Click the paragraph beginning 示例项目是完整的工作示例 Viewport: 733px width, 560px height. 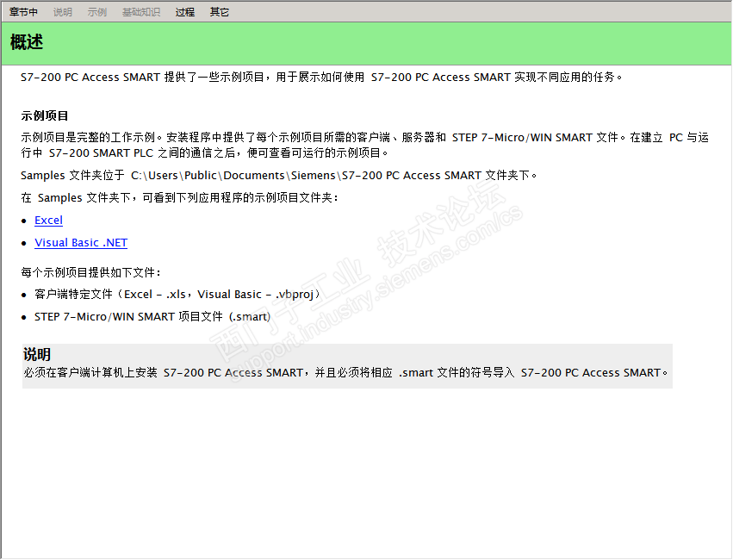click(364, 145)
